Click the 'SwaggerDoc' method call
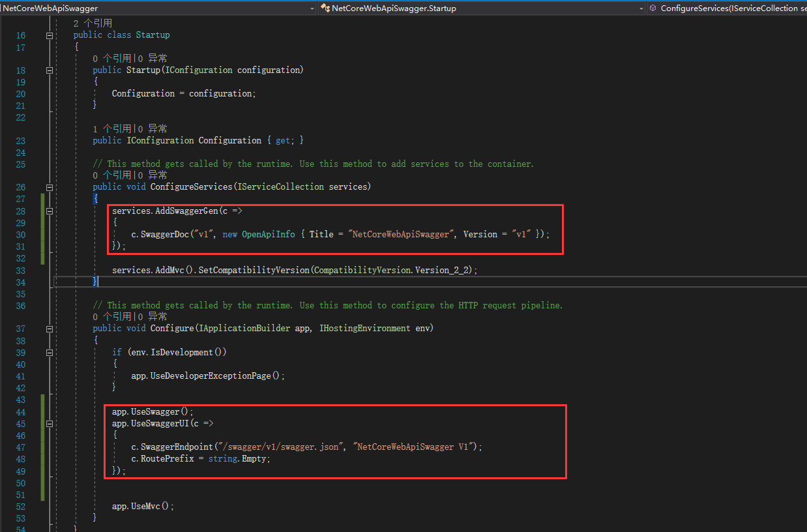 (165, 235)
